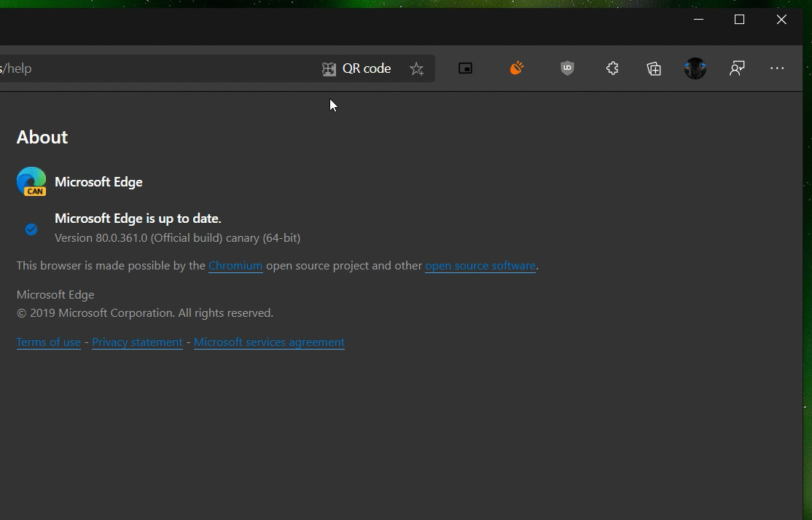The height and width of the screenshot is (520, 812).
Task: Click the orange extension icon in toolbar
Action: click(x=517, y=68)
